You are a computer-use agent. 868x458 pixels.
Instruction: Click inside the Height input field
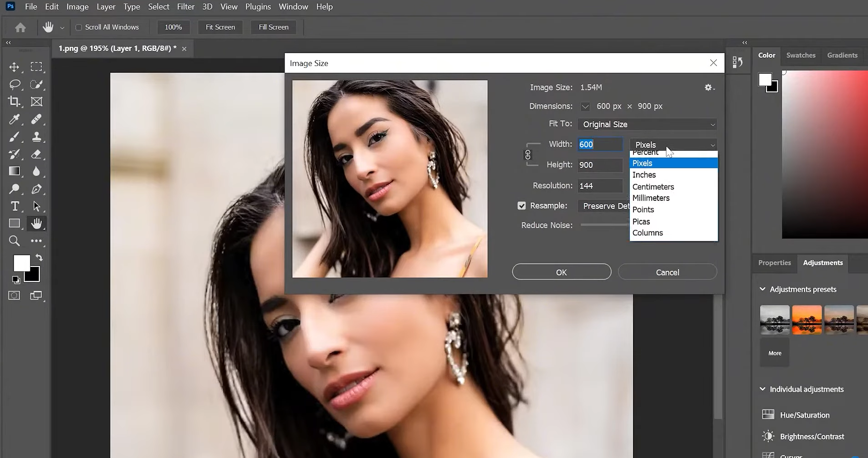(600, 165)
